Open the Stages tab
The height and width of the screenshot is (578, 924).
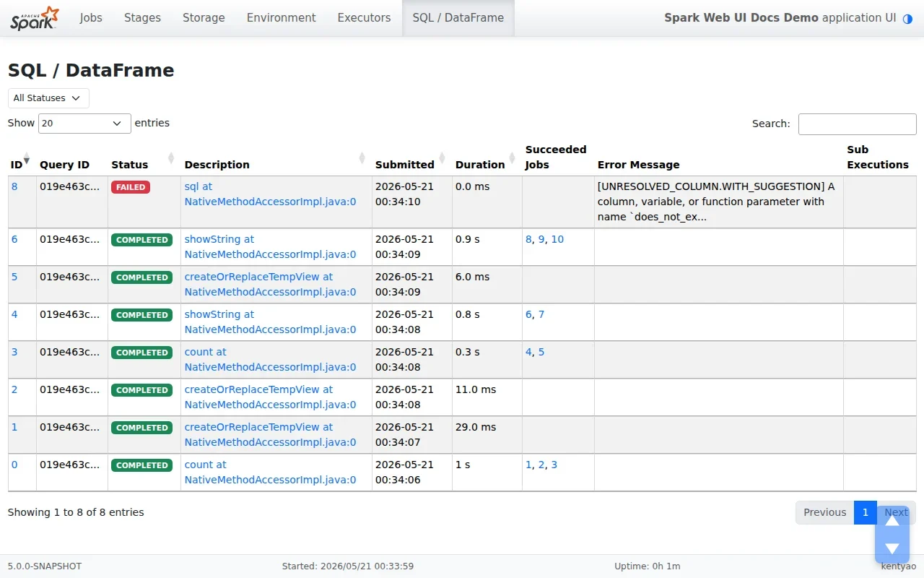142,18
